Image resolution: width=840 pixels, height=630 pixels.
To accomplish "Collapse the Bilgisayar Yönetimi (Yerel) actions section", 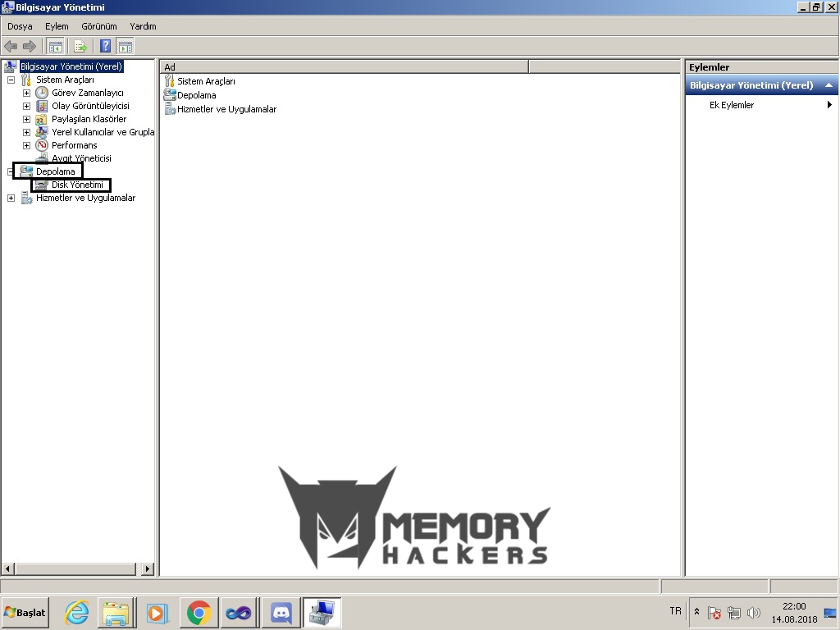I will 829,85.
